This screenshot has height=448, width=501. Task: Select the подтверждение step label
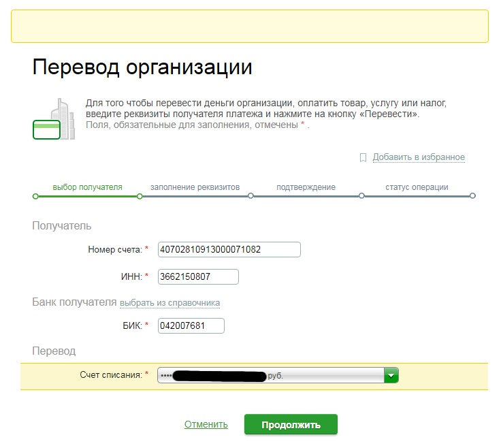pyautogui.click(x=306, y=187)
